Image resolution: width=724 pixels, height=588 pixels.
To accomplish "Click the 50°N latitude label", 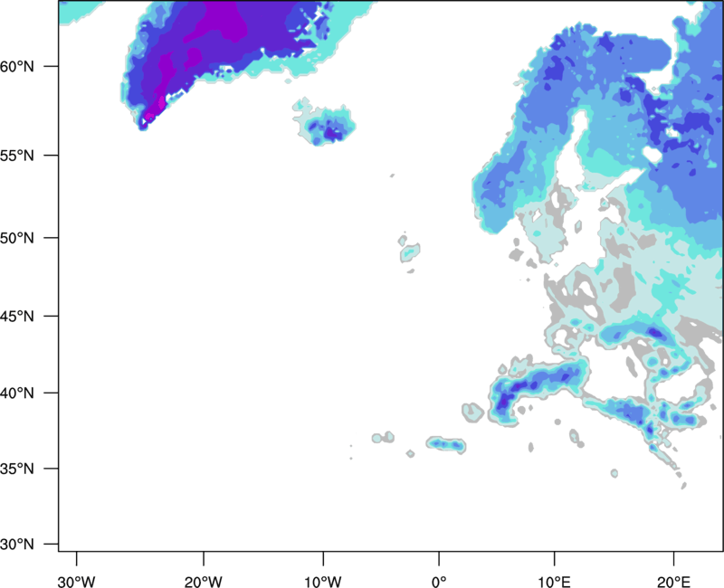I will 17,238.
